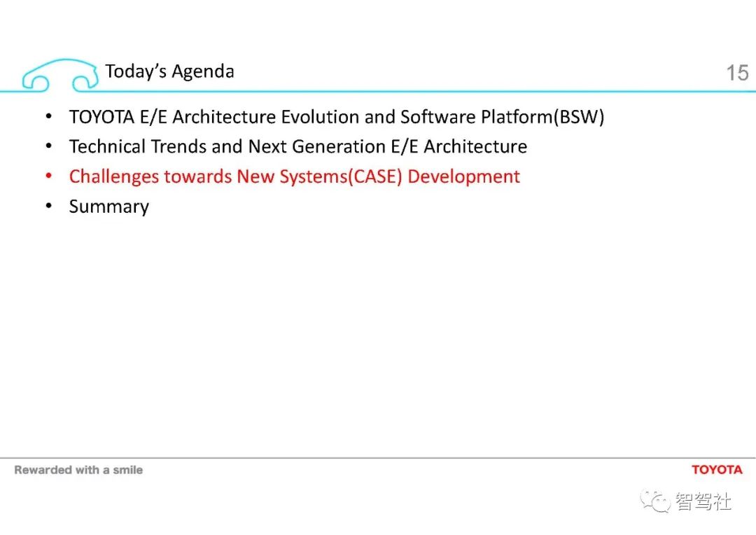Click the red TOYOTA logo
756x535 pixels.
(717, 470)
